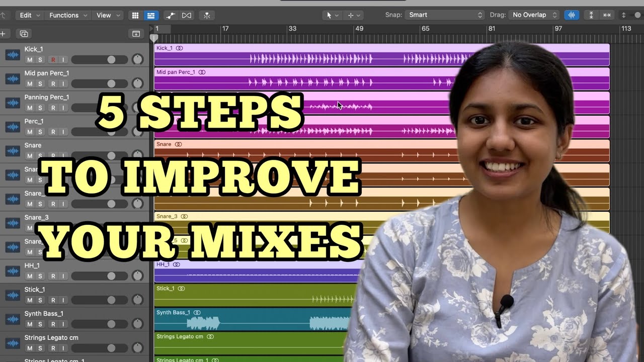Open the Snap mode dropdown showing Smart
644x362 pixels.
coord(445,15)
